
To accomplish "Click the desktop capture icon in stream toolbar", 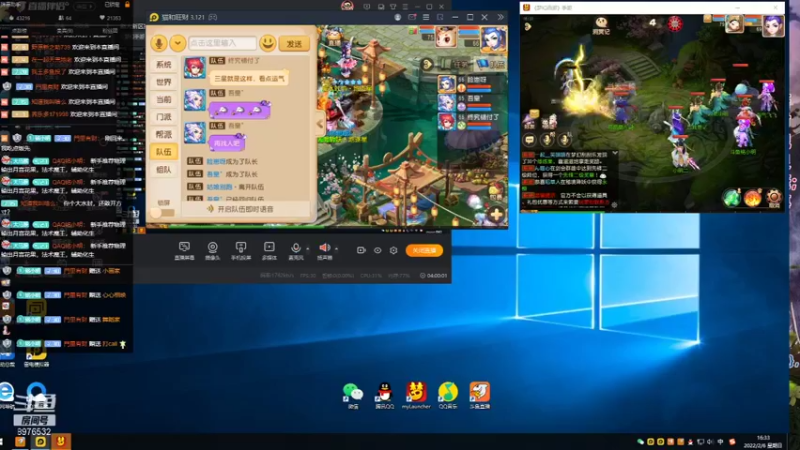I will (184, 251).
